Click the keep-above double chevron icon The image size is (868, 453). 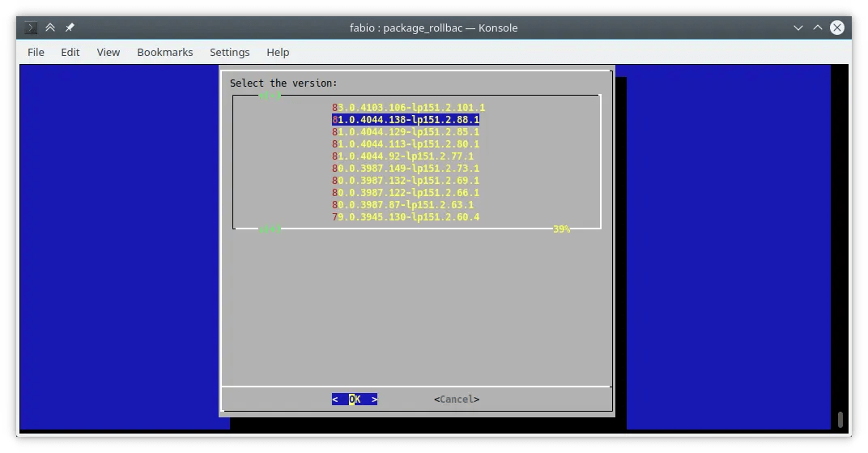tap(50, 27)
